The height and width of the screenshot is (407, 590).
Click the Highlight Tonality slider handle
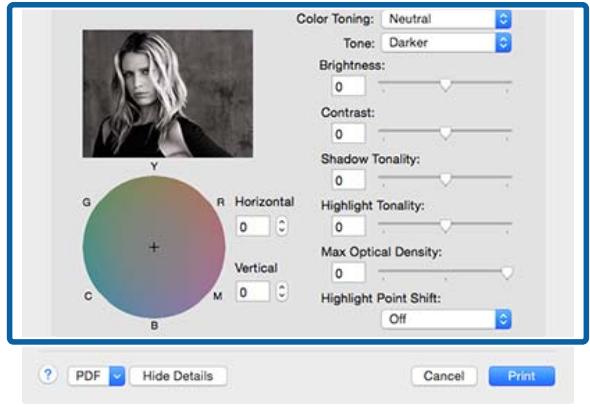point(446,226)
